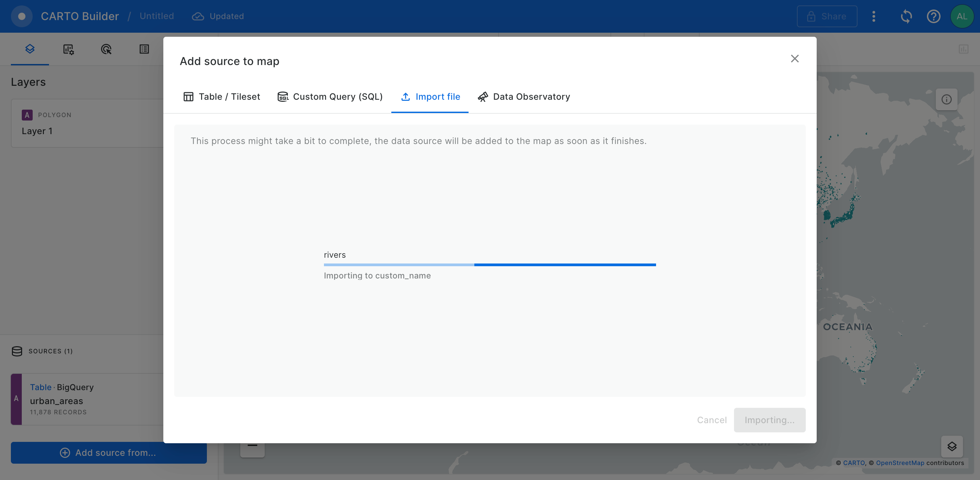Close the Add source to map dialog
The height and width of the screenshot is (480, 980).
pos(794,59)
